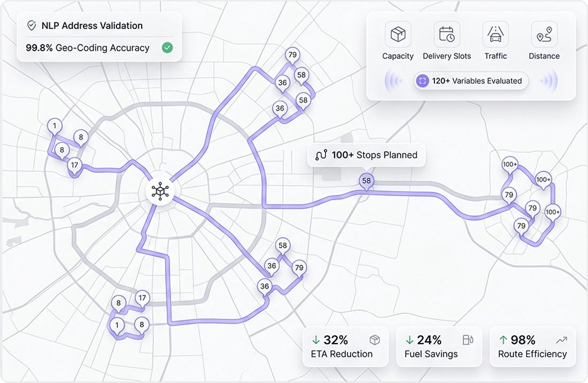
Task: Click the green down arrow beside 32%
Action: coord(316,340)
